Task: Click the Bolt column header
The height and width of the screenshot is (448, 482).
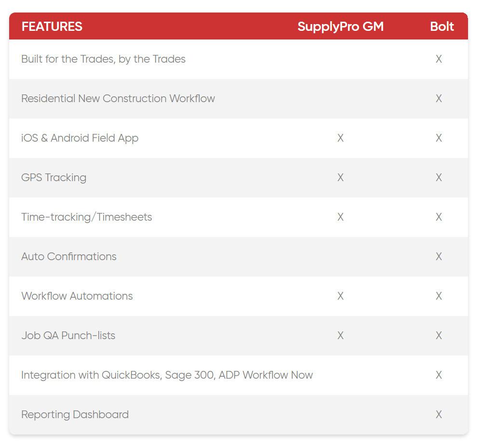Action: click(x=442, y=26)
